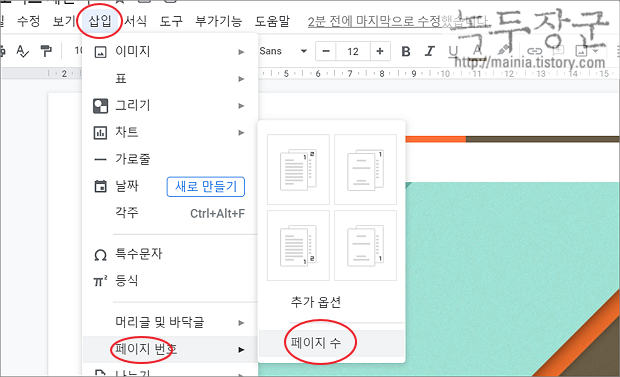Expand the 그리기 submenu arrow

click(x=241, y=106)
